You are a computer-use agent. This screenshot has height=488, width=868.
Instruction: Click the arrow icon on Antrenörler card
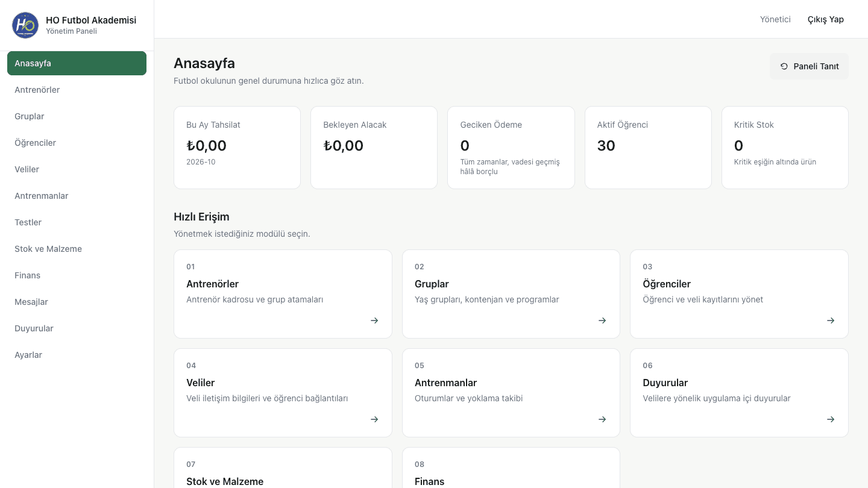click(374, 321)
